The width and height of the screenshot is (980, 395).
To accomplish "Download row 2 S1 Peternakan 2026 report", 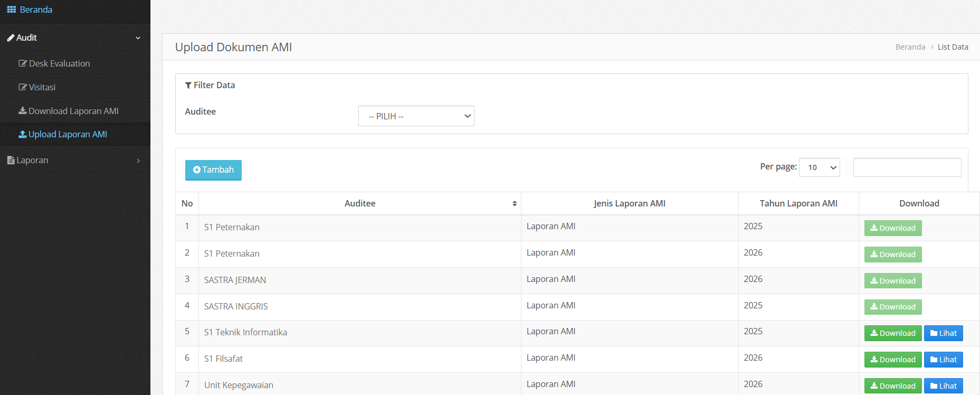I will point(893,255).
